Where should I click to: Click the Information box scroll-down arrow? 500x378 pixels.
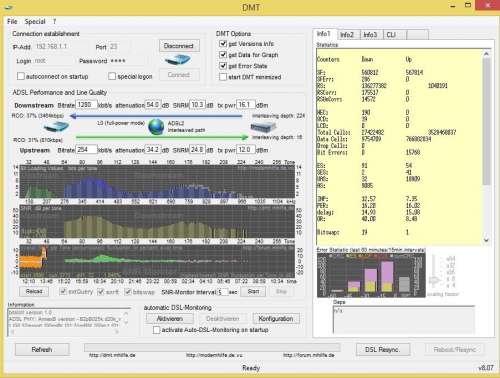[x=126, y=322]
